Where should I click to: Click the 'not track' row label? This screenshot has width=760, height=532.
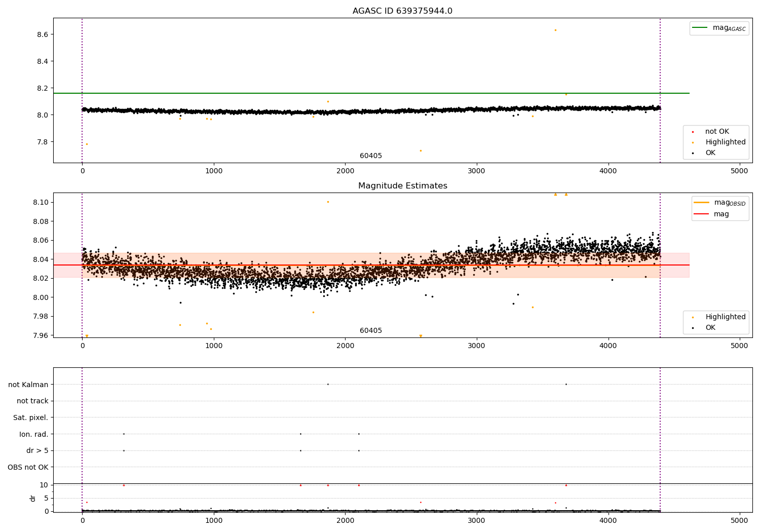tap(32, 401)
